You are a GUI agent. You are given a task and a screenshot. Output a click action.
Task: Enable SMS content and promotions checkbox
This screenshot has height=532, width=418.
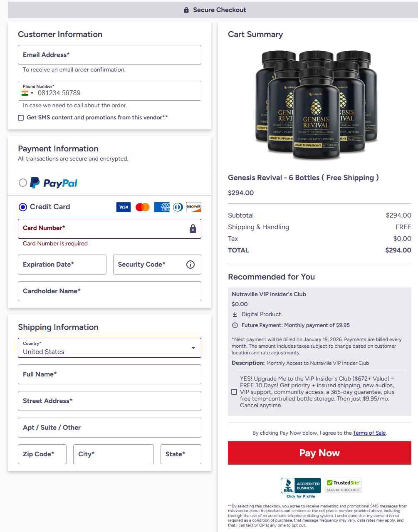click(x=21, y=118)
